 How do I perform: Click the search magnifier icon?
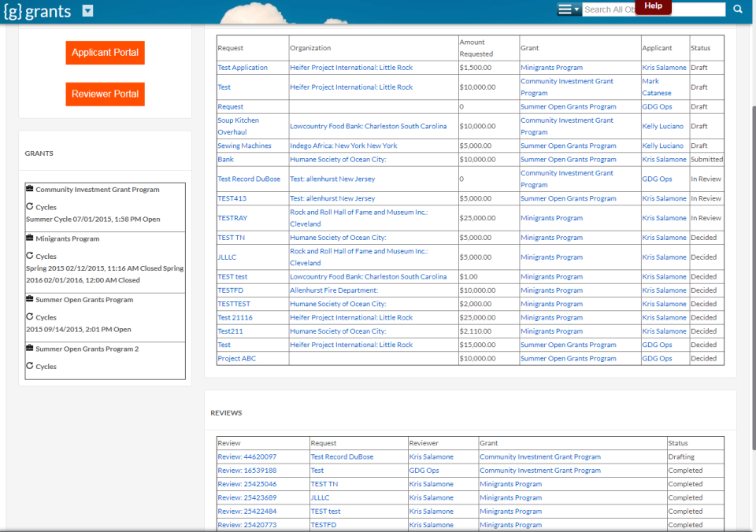coord(737,9)
